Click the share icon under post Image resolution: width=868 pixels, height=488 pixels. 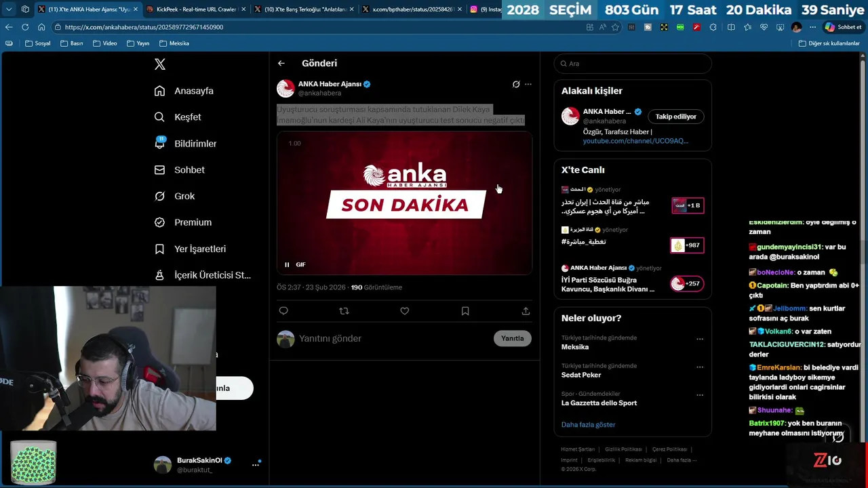[x=526, y=310]
